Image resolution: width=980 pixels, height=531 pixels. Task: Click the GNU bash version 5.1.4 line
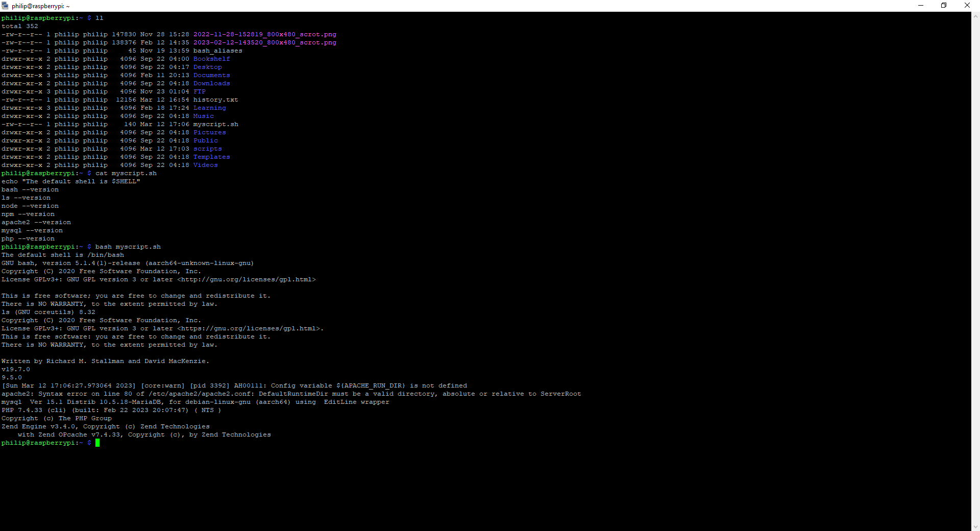click(128, 263)
